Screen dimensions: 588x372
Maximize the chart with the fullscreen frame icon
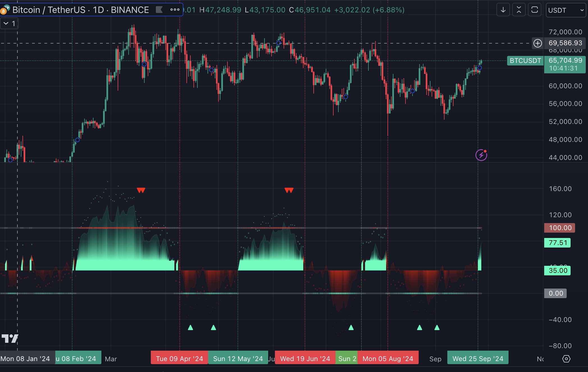[x=534, y=10]
